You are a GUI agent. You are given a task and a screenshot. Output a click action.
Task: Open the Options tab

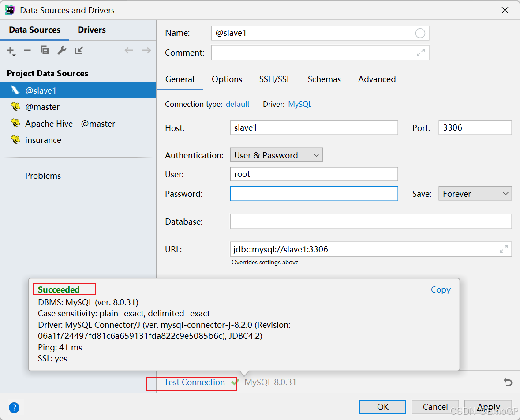tap(227, 79)
